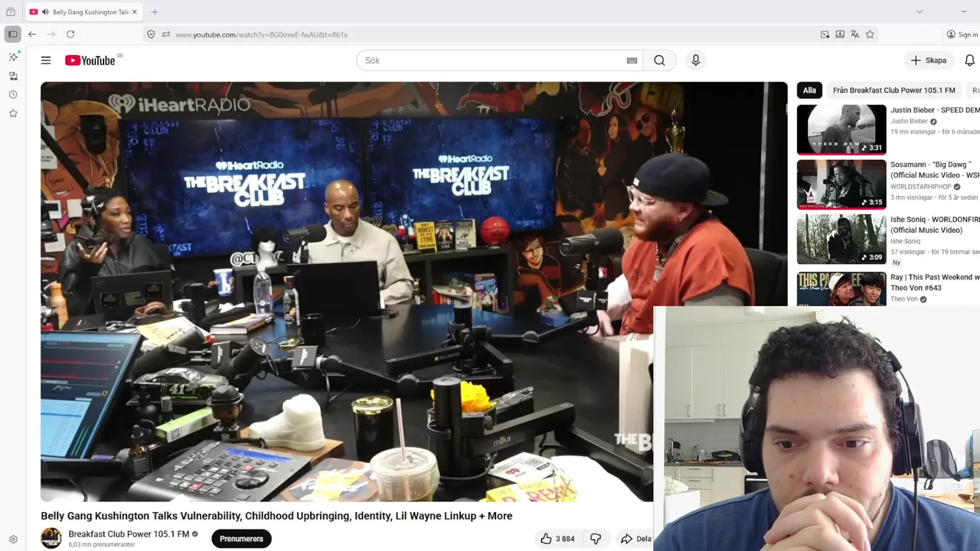Bookmark this page with the star
The width and height of the screenshot is (980, 551).
coord(870,34)
